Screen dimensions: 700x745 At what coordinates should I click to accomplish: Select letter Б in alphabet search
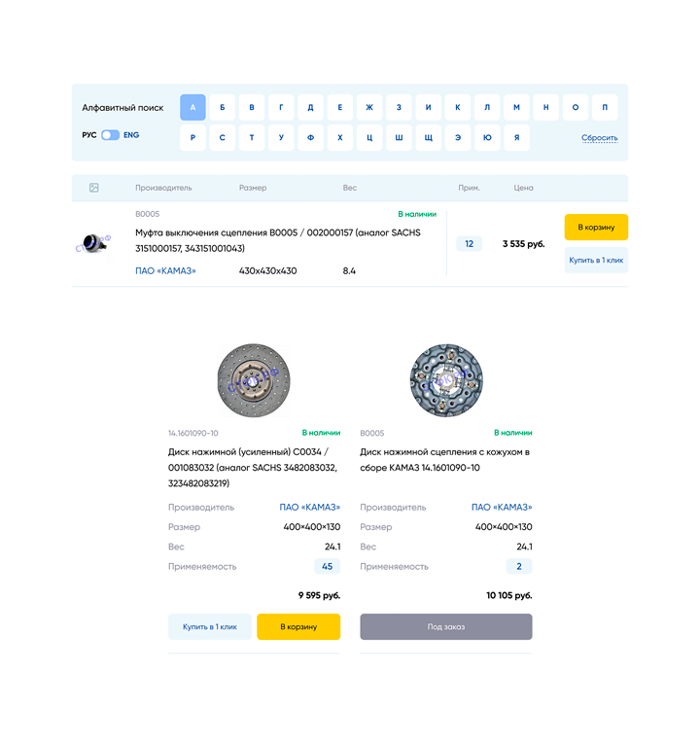click(x=222, y=107)
